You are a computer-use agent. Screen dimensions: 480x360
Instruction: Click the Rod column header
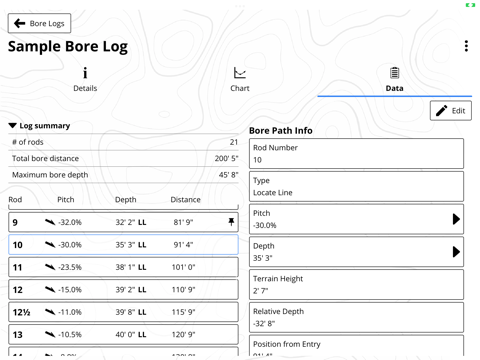pyautogui.click(x=15, y=200)
